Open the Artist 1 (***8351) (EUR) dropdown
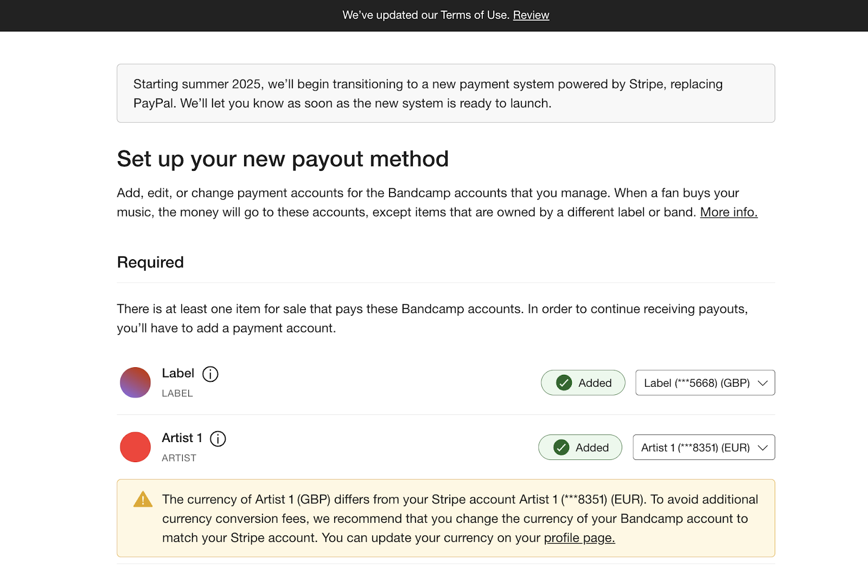 click(x=704, y=448)
